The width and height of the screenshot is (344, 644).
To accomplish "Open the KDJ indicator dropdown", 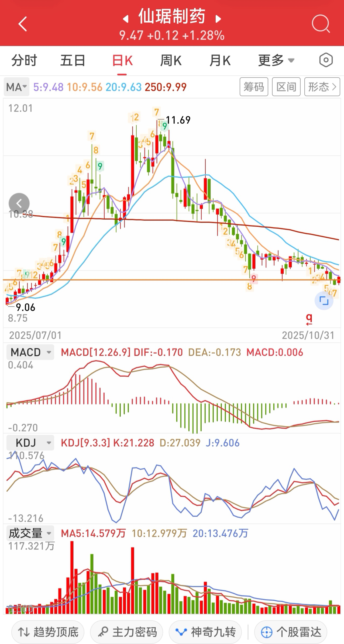I will tap(30, 443).
